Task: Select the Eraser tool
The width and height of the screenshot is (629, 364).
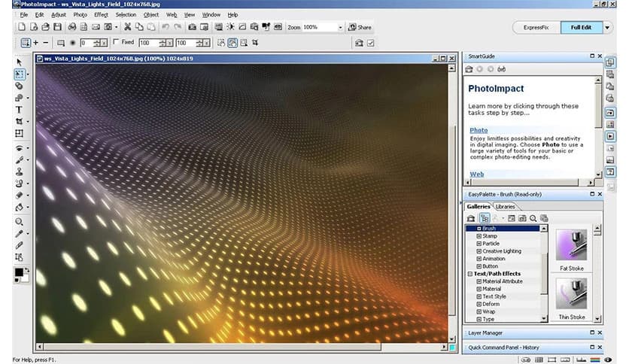Action: (x=19, y=196)
